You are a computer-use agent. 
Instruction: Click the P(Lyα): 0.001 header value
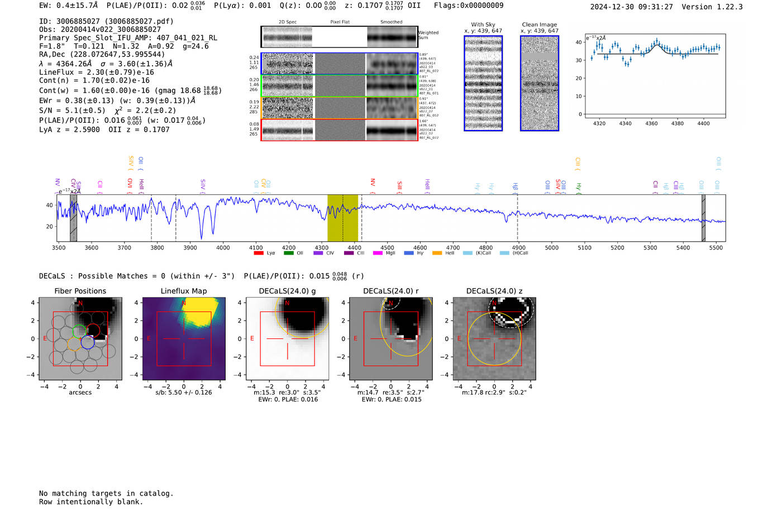pyautogui.click(x=242, y=5)
